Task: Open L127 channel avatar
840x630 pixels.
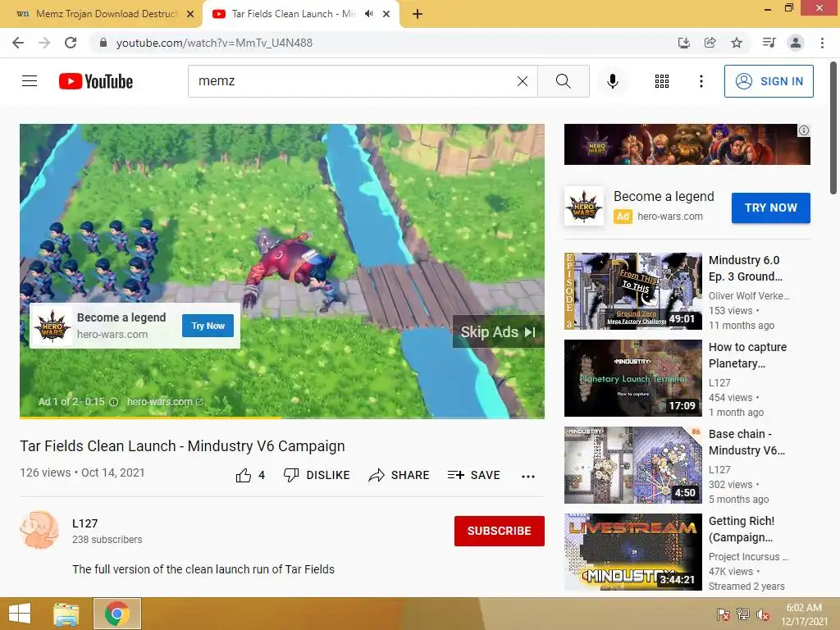Action: 39,530
